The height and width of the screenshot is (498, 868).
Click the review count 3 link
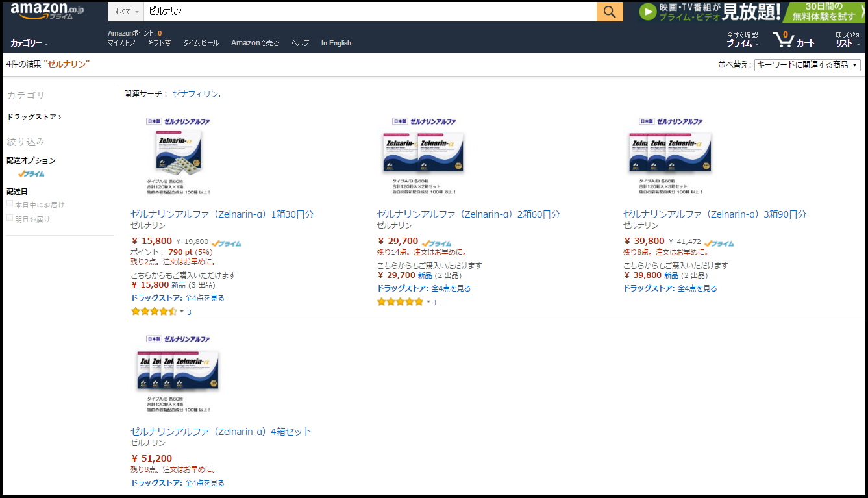(x=189, y=312)
